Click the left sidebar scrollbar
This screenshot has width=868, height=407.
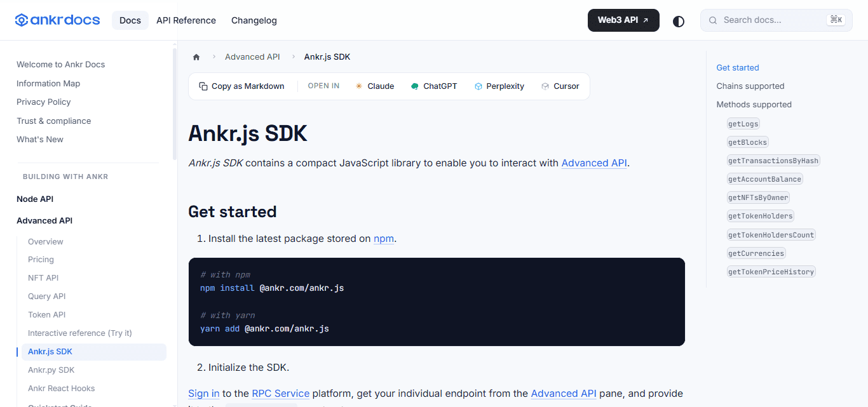pos(175,105)
